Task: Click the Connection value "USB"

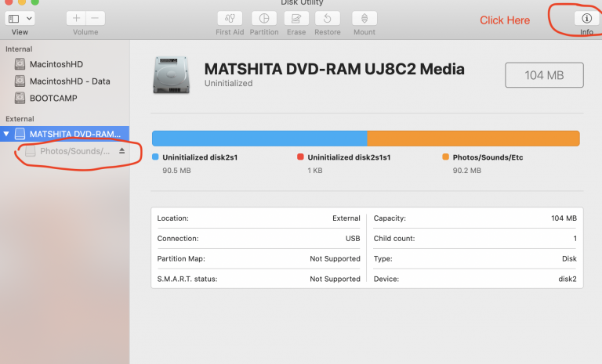Action: tap(353, 238)
